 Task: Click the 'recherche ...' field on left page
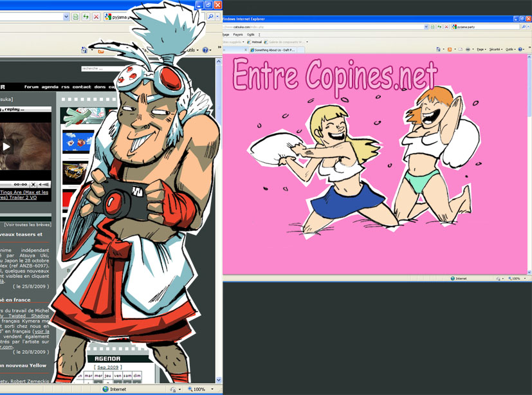point(100,69)
